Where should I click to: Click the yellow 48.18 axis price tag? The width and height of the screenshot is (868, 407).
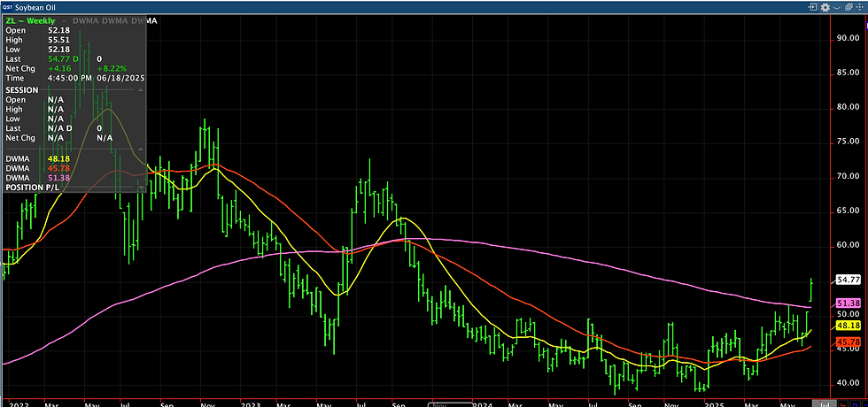847,326
